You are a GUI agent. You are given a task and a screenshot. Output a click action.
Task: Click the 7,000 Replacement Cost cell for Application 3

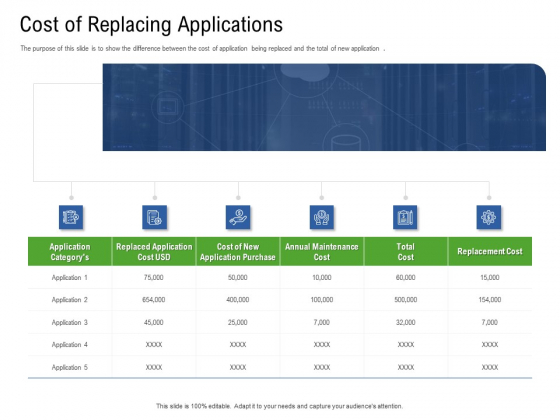pos(490,322)
